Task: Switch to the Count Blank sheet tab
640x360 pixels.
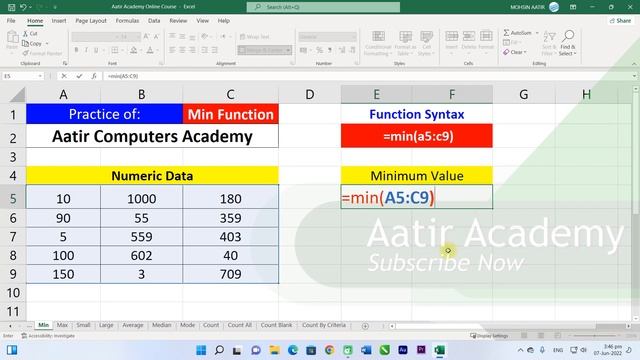Action: click(x=276, y=325)
